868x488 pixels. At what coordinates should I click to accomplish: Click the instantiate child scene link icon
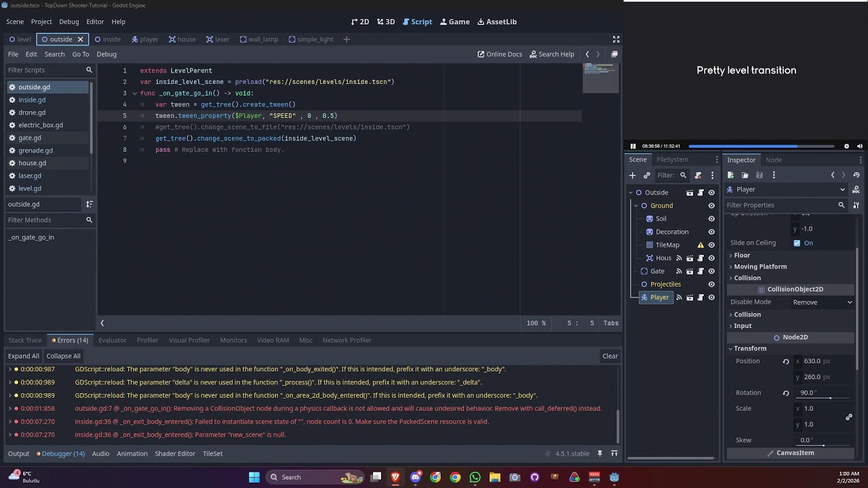646,176
